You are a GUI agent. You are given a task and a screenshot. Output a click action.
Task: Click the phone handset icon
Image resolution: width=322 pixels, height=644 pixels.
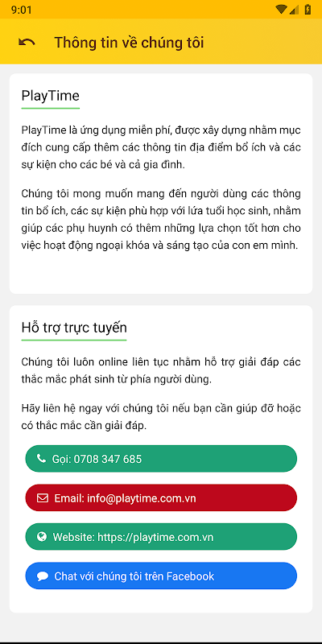pyautogui.click(x=42, y=458)
